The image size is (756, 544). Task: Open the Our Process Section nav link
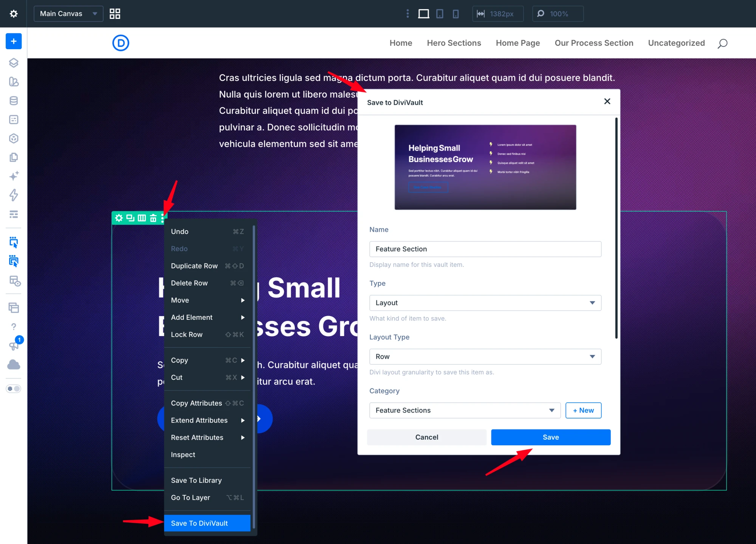(594, 43)
